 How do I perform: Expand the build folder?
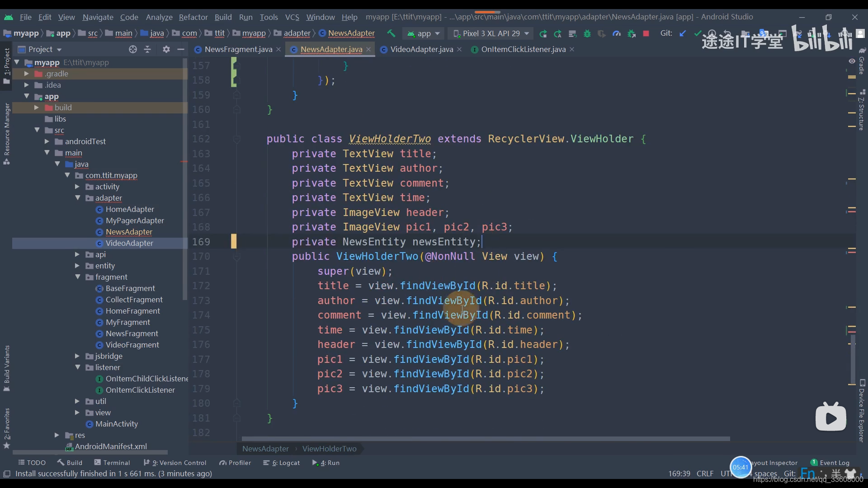click(37, 108)
